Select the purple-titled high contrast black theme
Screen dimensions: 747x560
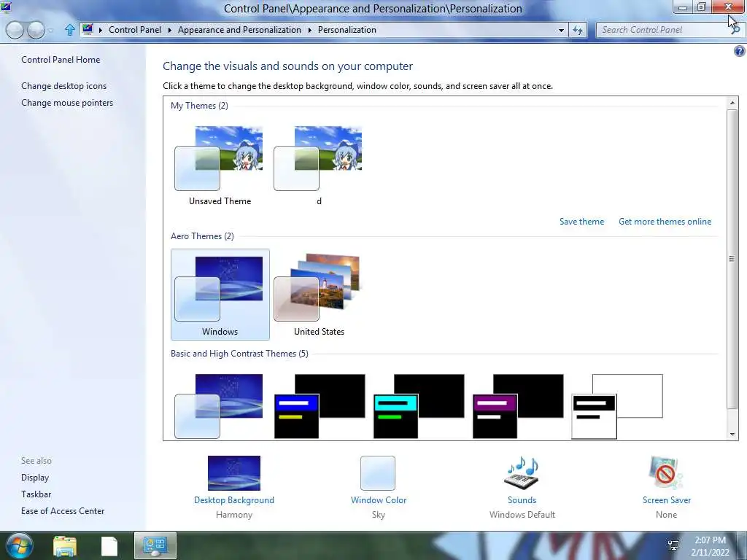click(518, 406)
